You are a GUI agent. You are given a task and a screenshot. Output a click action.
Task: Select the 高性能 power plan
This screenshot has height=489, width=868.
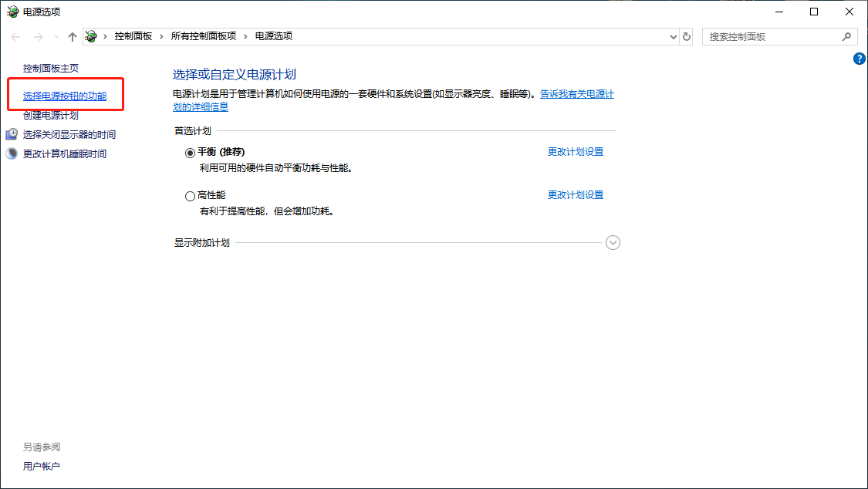tap(191, 196)
